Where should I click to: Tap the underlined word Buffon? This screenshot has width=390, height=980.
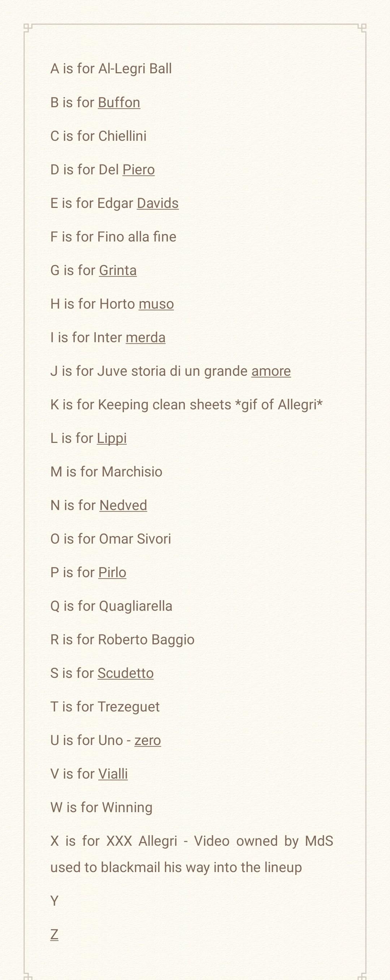119,103
